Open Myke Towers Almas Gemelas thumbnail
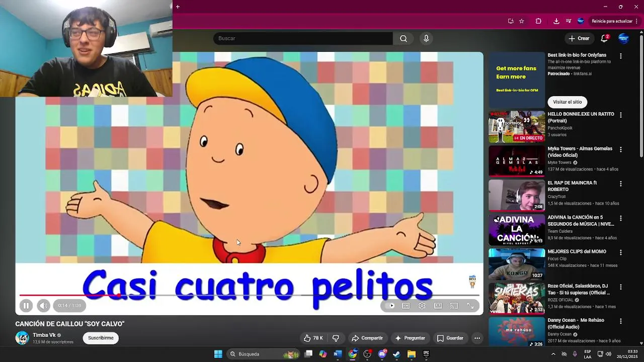644x362 pixels. pyautogui.click(x=517, y=161)
